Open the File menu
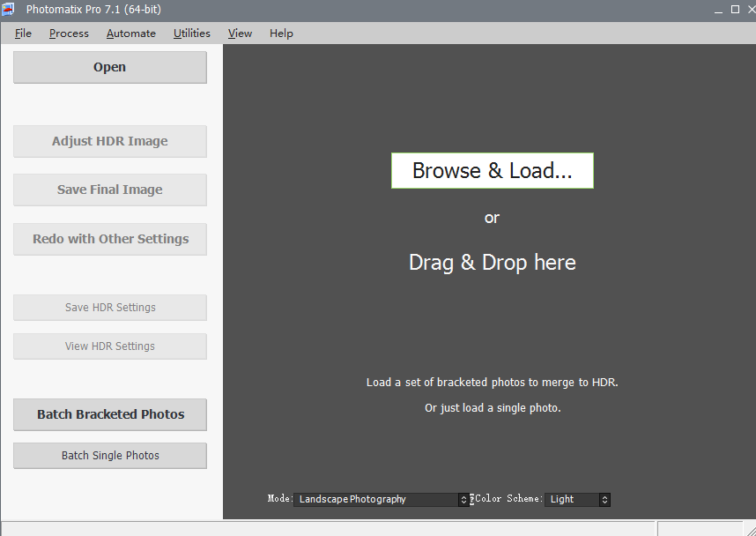 [23, 33]
